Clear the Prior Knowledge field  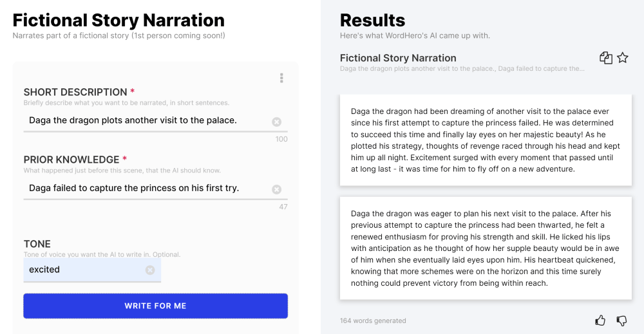click(276, 189)
